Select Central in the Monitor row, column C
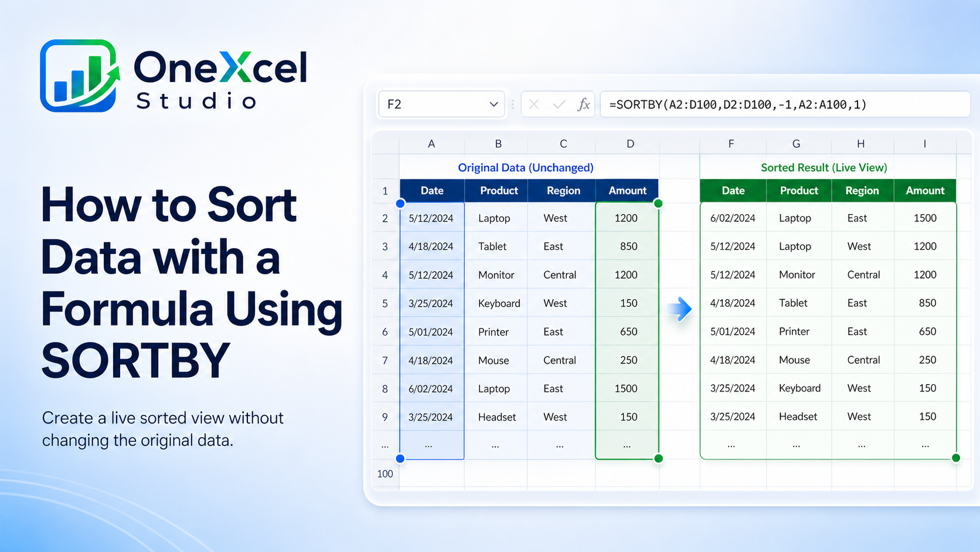The image size is (980, 552). pyautogui.click(x=561, y=275)
